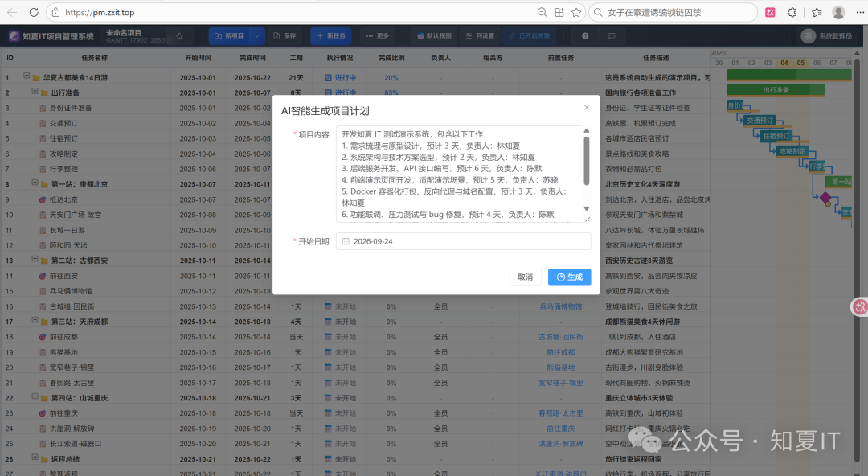Click the browser profile avatar icon
The width and height of the screenshot is (868, 476).
pos(838,12)
